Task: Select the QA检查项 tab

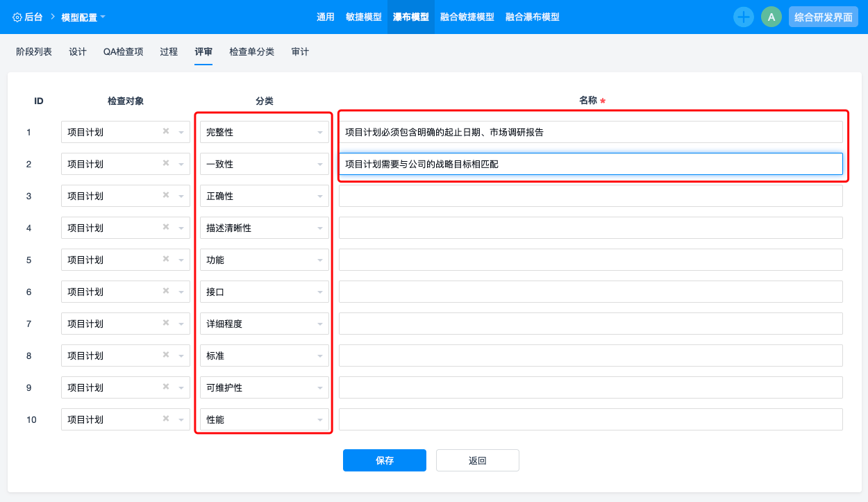Action: (x=123, y=51)
